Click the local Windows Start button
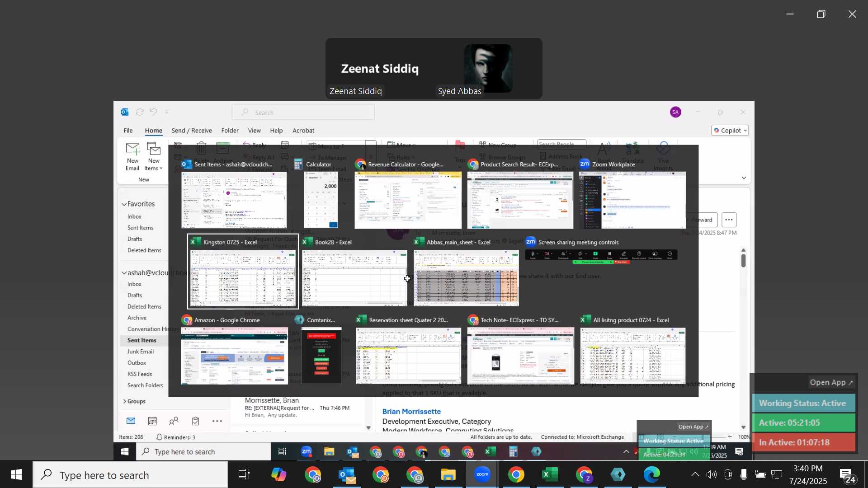The image size is (868, 488). tap(16, 475)
